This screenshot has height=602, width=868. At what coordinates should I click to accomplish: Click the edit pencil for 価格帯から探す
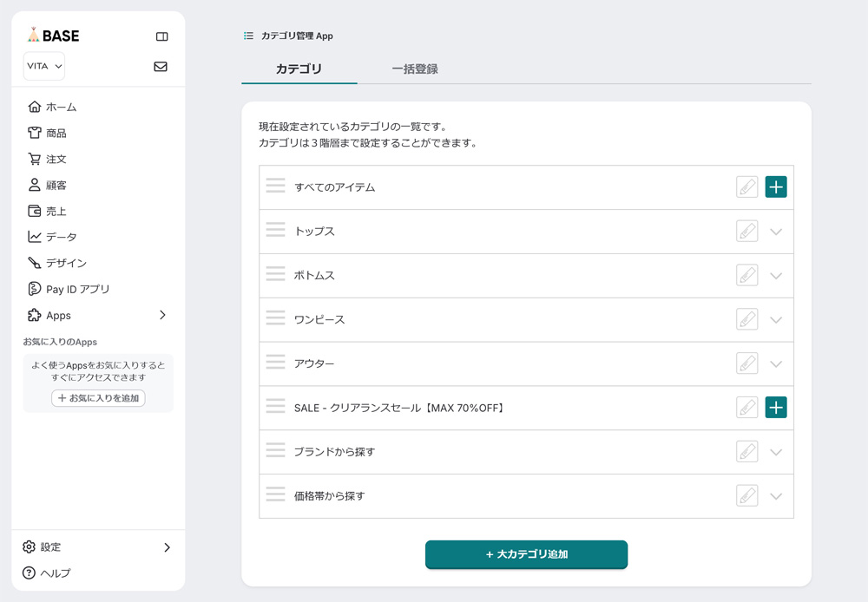(x=746, y=496)
